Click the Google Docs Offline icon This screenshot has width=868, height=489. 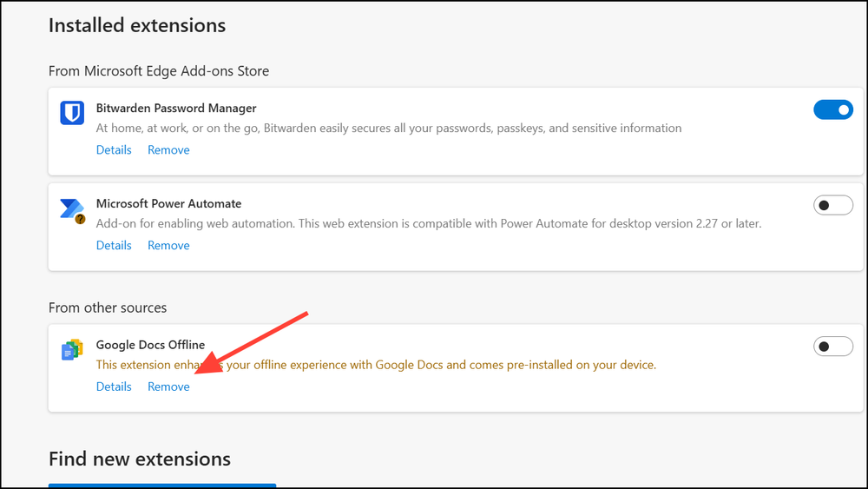[72, 350]
